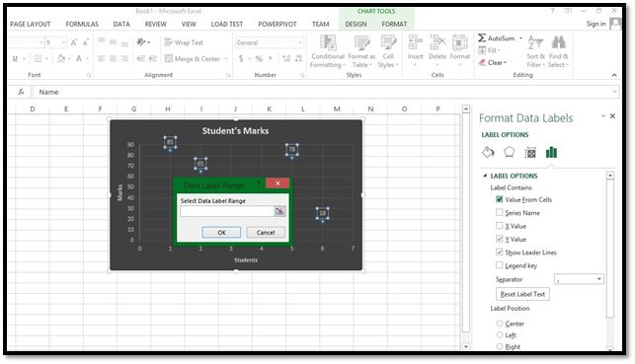The image size is (635, 364).
Task: Open the font size dropdown
Action: tap(63, 42)
